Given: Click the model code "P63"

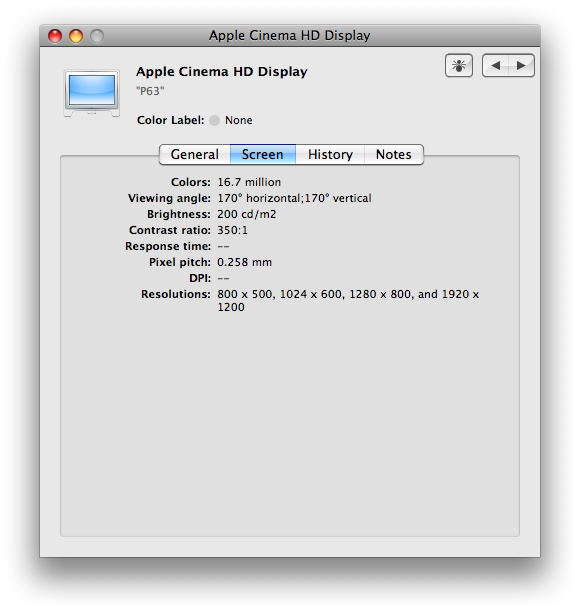Looking at the screenshot, I should pos(150,91).
